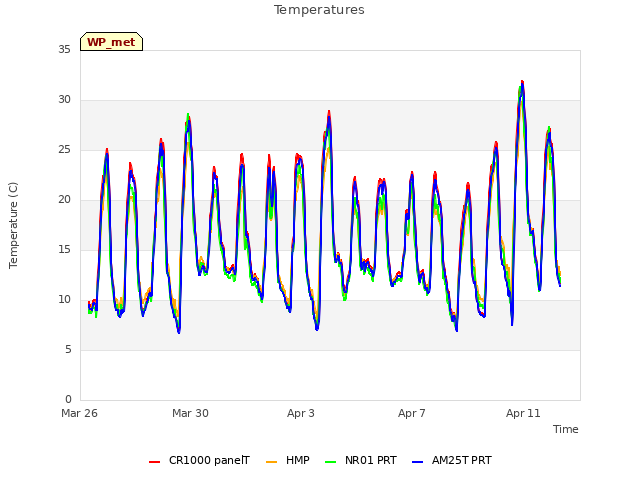Click the Mar 26 axis label
The height and width of the screenshot is (480, 640).
pos(80,413)
